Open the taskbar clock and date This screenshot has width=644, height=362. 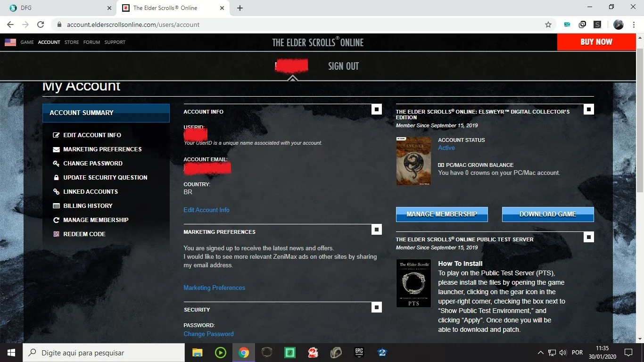603,353
